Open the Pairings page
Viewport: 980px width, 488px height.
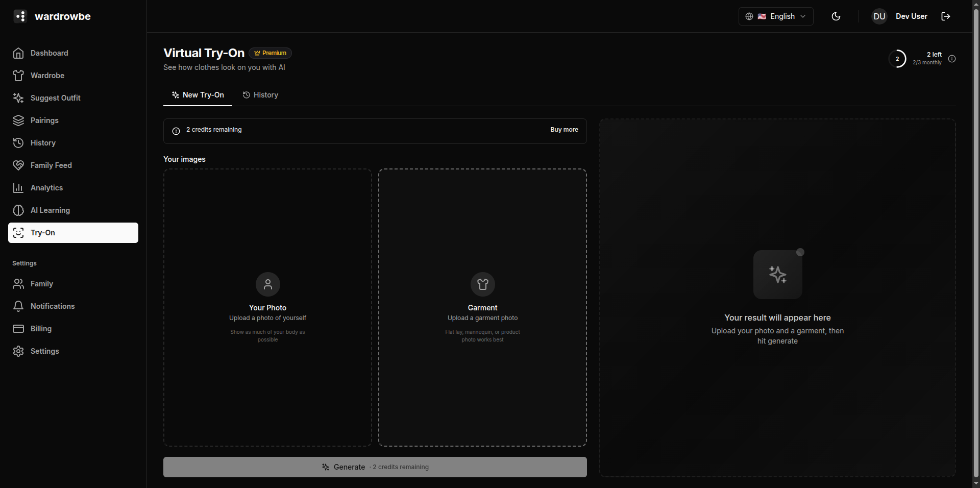[45, 120]
